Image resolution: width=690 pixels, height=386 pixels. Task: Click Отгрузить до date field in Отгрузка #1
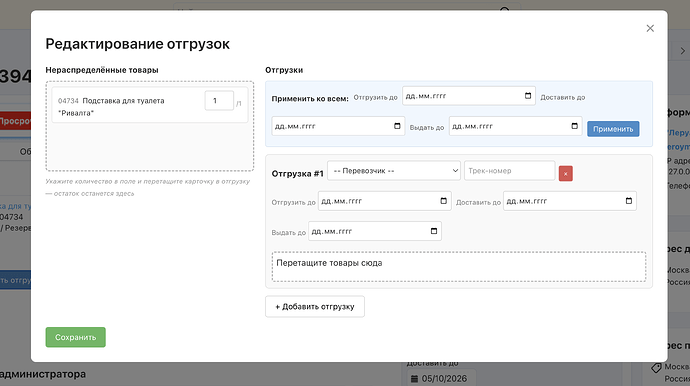coord(385,201)
